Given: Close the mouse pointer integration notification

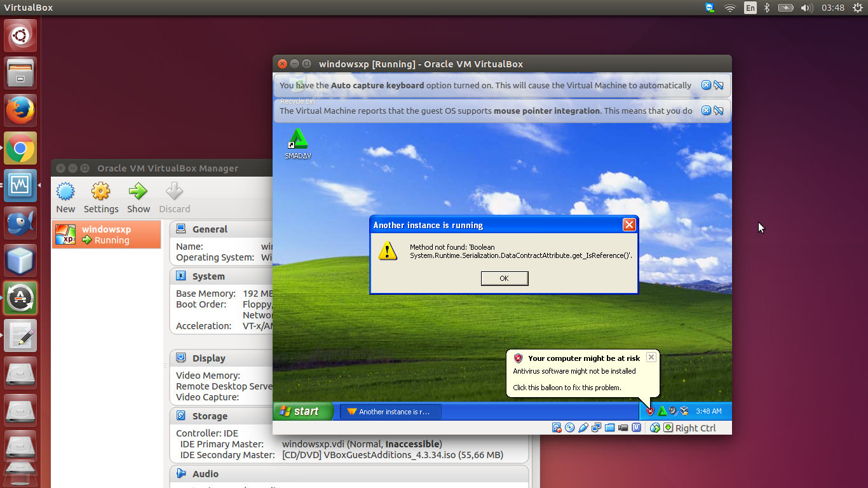Looking at the screenshot, I should (706, 111).
